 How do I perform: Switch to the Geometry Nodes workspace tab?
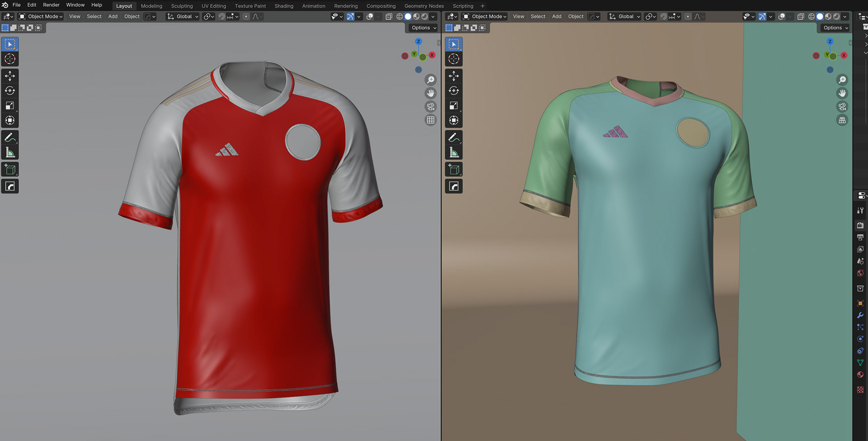click(424, 6)
